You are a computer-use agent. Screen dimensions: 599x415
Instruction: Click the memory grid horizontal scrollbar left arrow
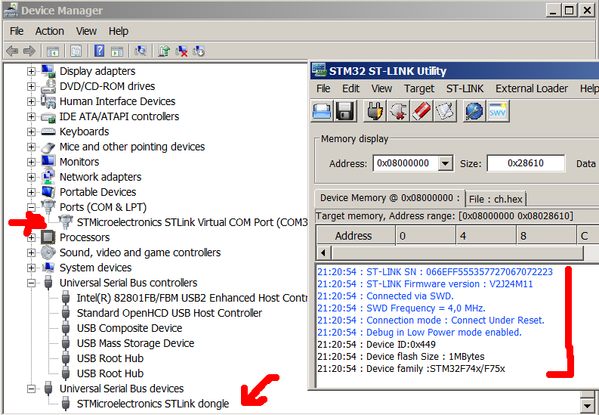(324, 253)
